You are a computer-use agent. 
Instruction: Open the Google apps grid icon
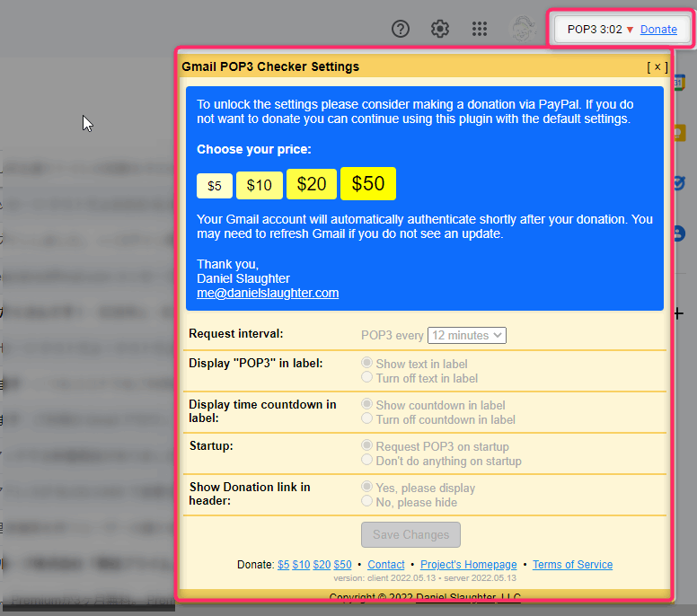tap(480, 29)
